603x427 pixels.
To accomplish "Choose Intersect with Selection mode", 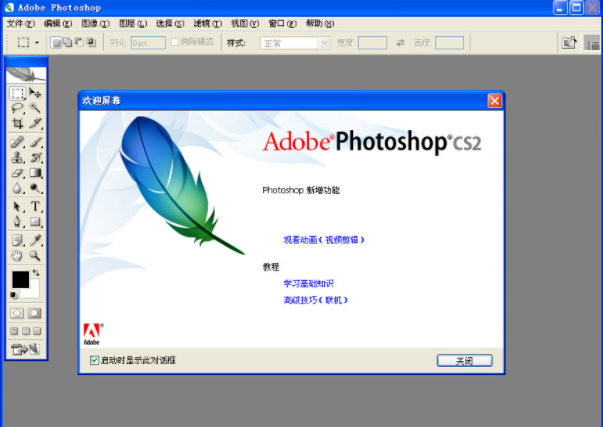I will (x=91, y=42).
